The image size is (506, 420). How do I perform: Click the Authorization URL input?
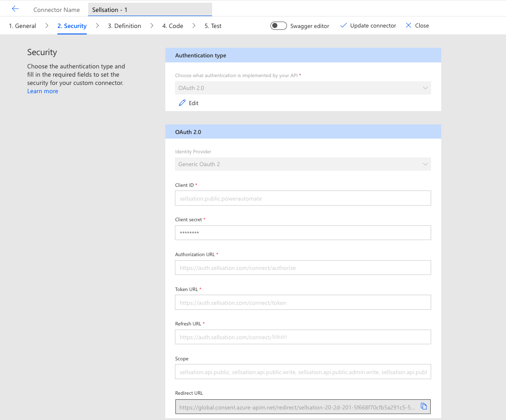303,268
